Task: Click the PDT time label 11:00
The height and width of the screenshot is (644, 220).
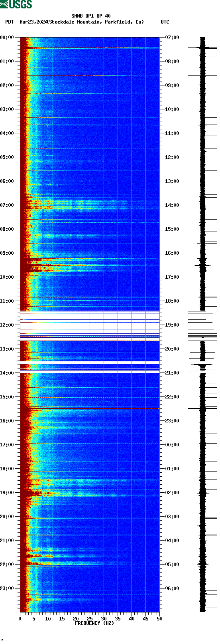Action: pyautogui.click(x=7, y=301)
